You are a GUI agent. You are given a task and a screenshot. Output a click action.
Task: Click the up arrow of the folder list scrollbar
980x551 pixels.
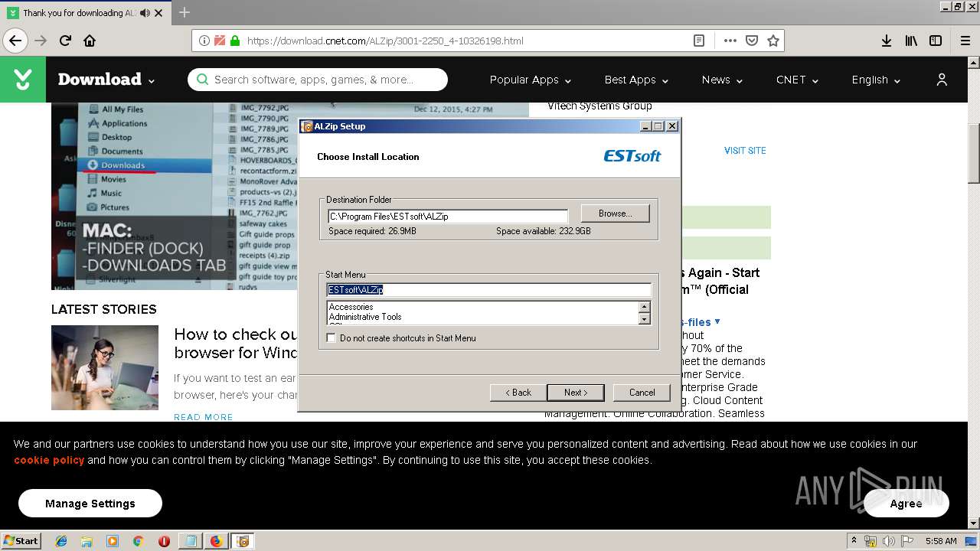click(644, 307)
